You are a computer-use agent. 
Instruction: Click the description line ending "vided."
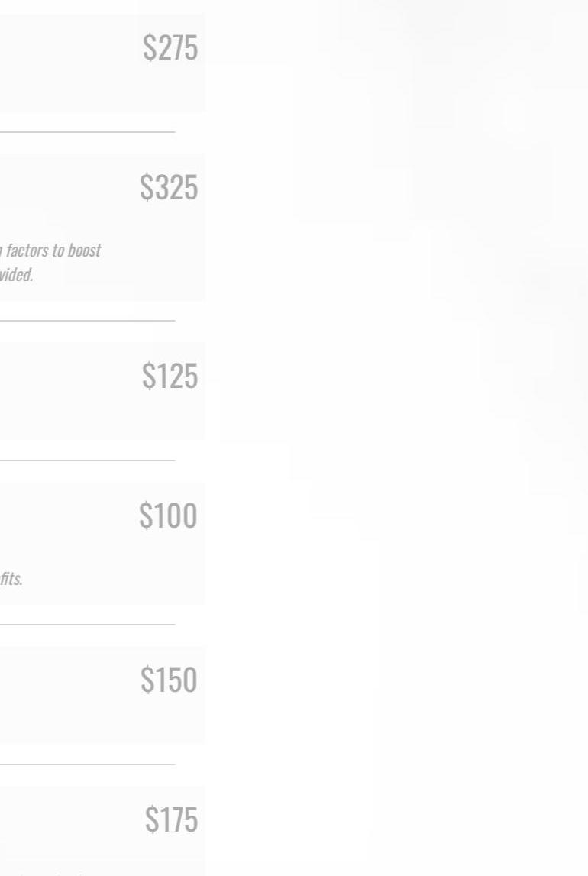[x=16, y=276]
